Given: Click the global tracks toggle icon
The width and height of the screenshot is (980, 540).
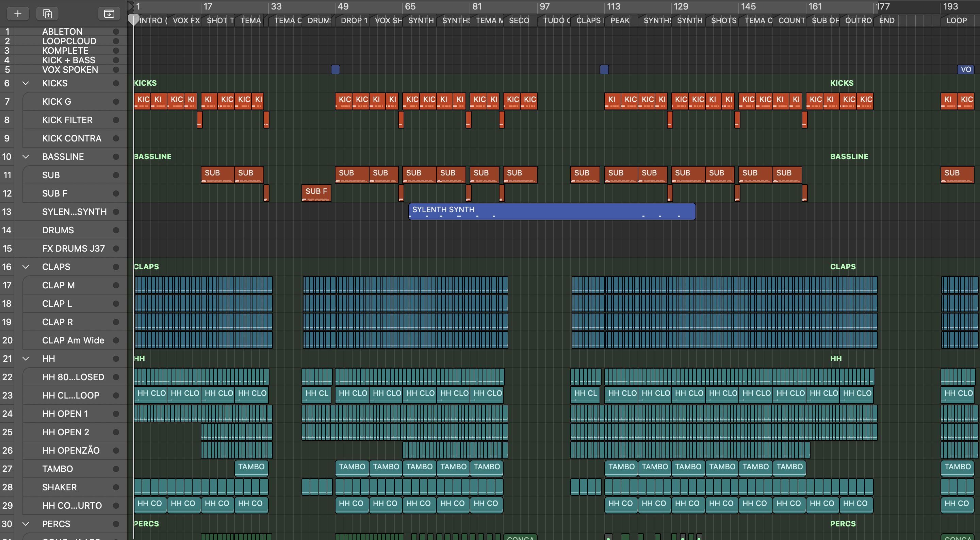Looking at the screenshot, I should click(x=109, y=14).
